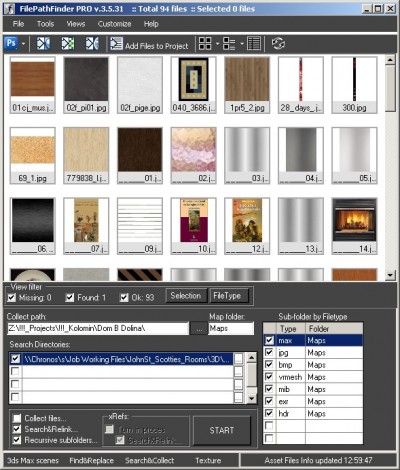Click the Folder column header
The height and width of the screenshot is (470, 400).
coord(334,329)
